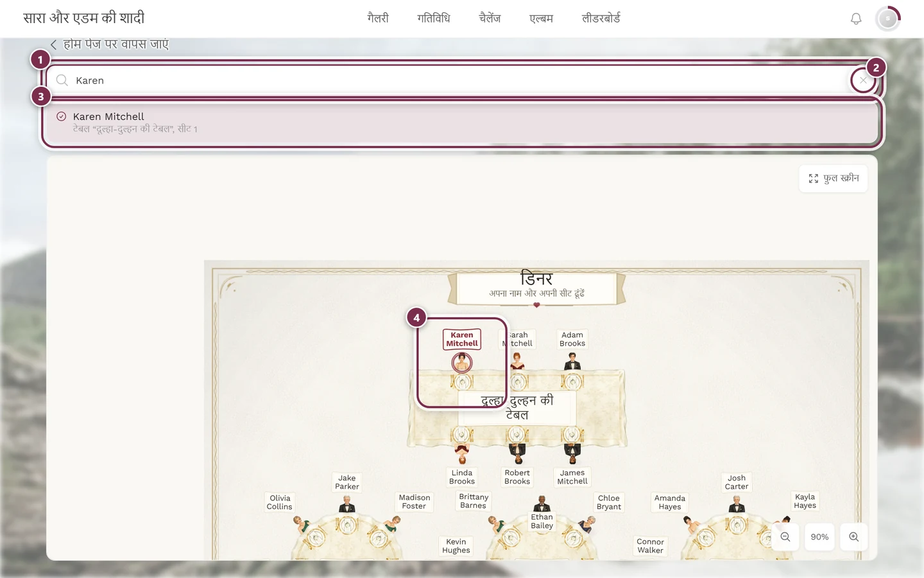Zoom out the seating chart
The width and height of the screenshot is (924, 578).
click(785, 537)
